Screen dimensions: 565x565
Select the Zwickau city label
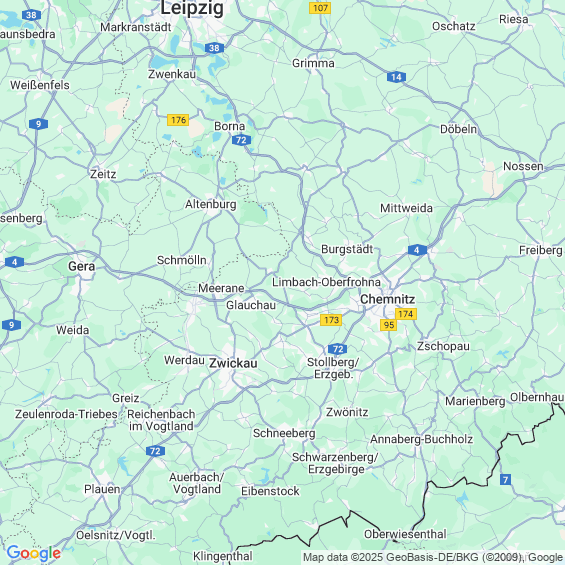(x=233, y=363)
